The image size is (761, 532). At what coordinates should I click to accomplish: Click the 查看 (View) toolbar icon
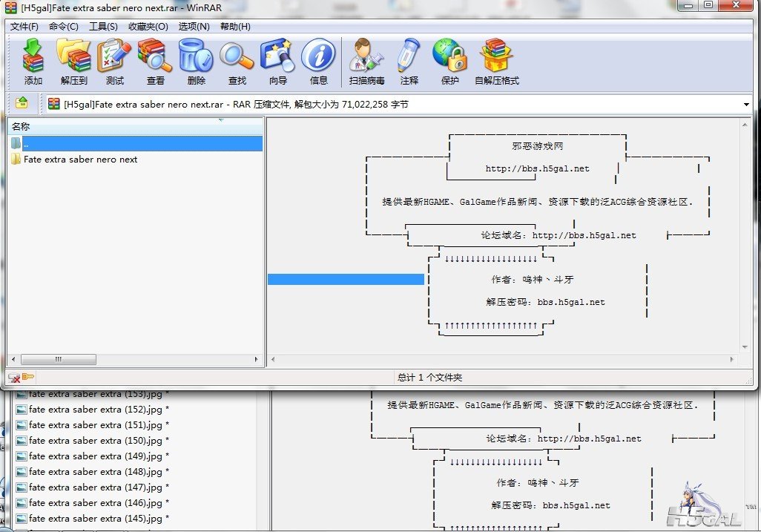coord(155,62)
